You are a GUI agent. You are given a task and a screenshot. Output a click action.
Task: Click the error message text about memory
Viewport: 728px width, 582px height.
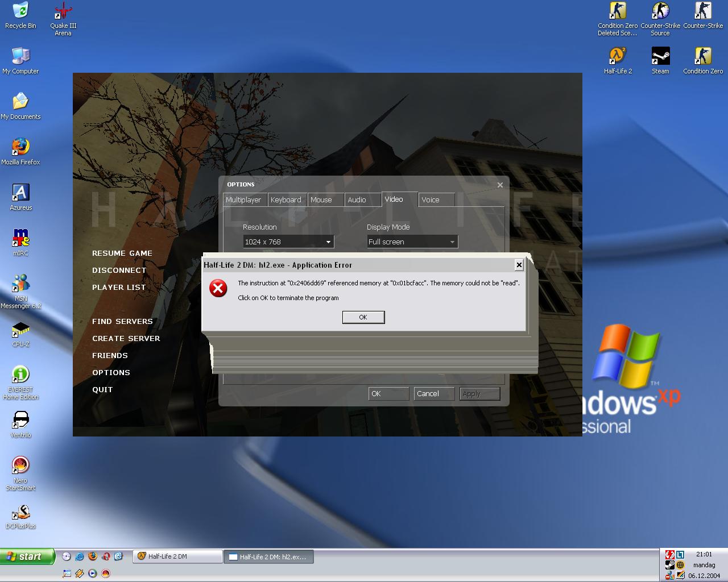[379, 283]
